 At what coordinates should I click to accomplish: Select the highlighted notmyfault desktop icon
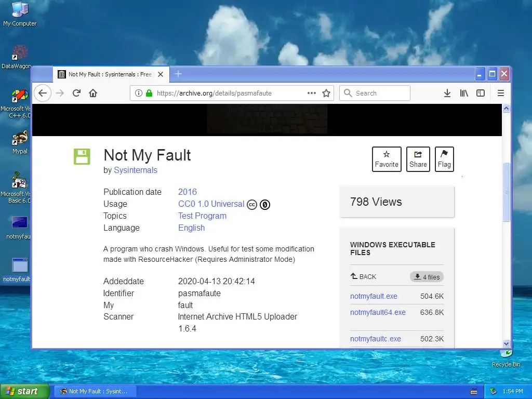coord(18,270)
